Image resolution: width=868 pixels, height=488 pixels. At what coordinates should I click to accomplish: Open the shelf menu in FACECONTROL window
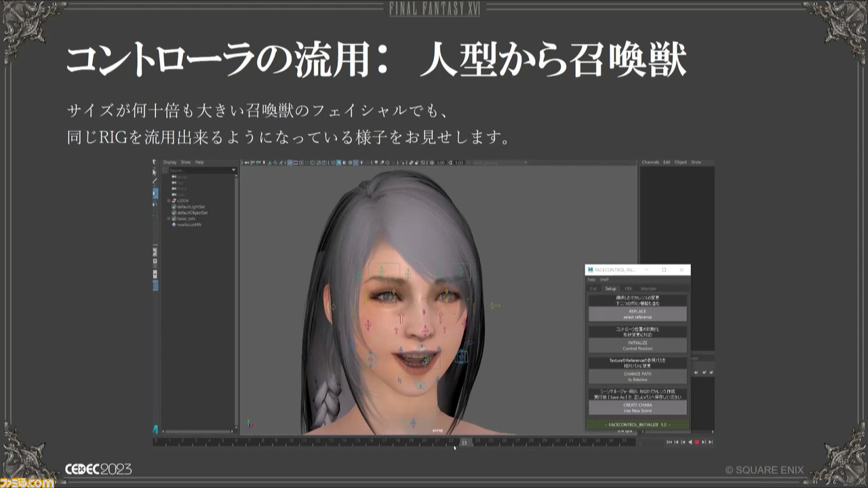tap(604, 279)
